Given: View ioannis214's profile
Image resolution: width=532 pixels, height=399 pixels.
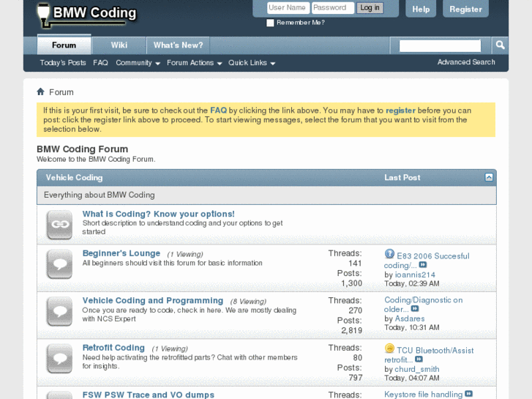Looking at the screenshot, I should (415, 275).
